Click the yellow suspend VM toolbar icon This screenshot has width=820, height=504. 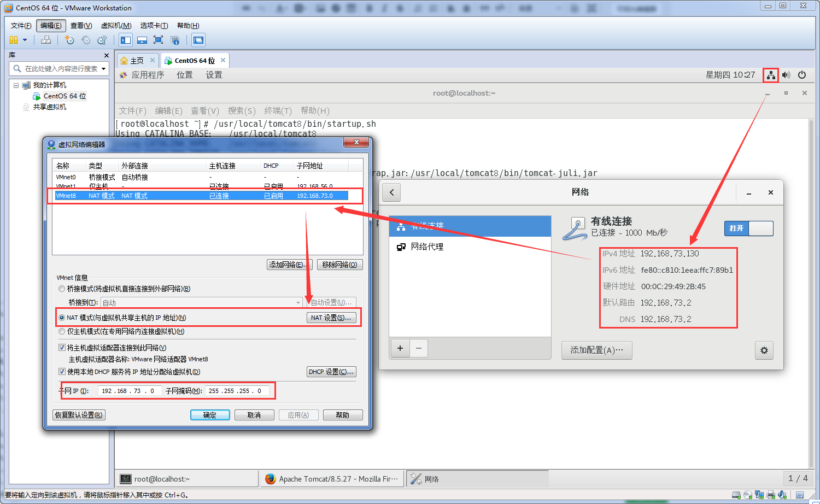tap(14, 40)
